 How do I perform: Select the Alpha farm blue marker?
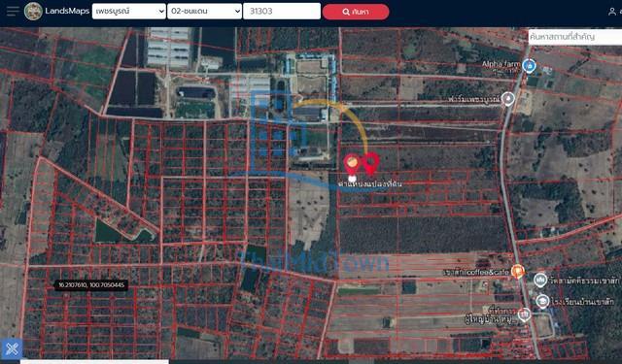[529, 65]
